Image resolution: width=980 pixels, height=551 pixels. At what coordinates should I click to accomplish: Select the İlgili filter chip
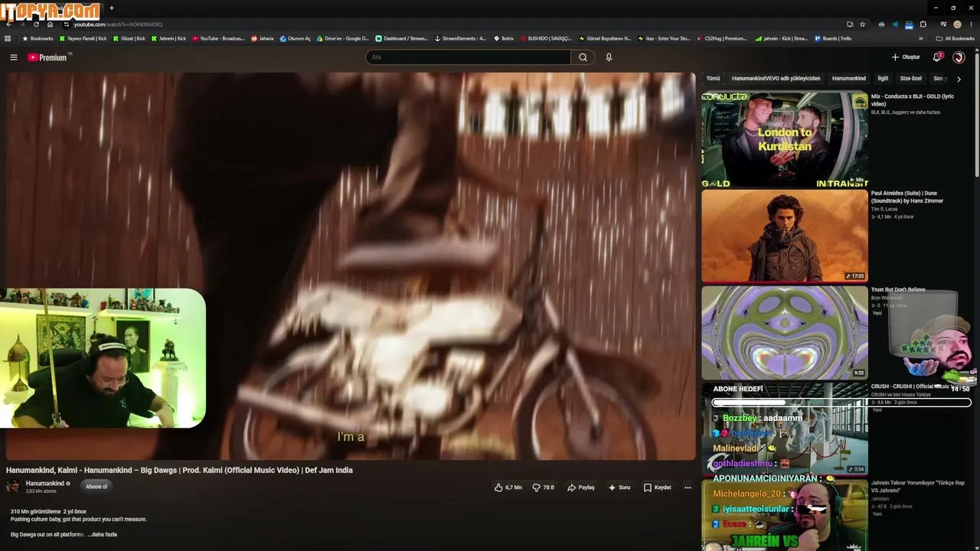click(x=883, y=78)
